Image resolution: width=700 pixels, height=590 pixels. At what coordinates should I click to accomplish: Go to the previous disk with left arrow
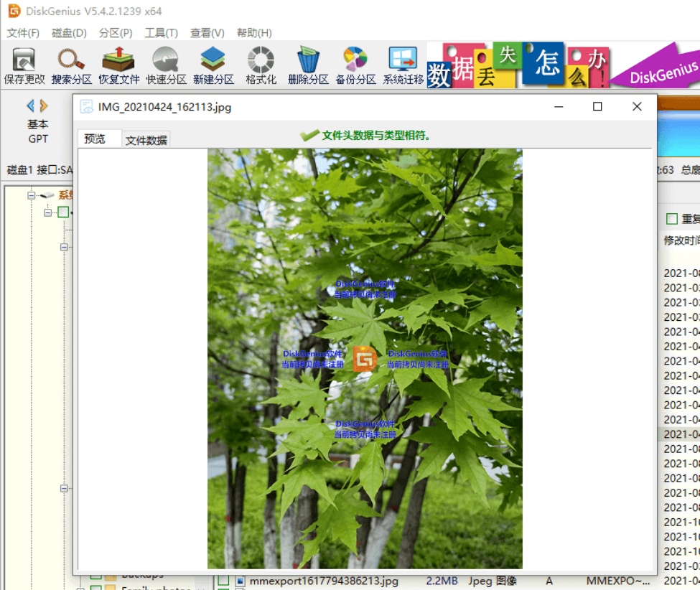pos(30,106)
